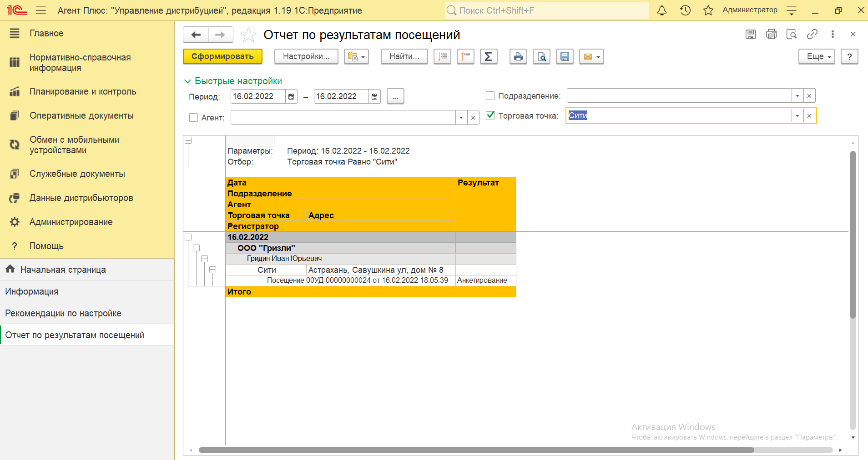Add report to favorites star icon
This screenshot has height=460, width=868.
coord(248,35)
